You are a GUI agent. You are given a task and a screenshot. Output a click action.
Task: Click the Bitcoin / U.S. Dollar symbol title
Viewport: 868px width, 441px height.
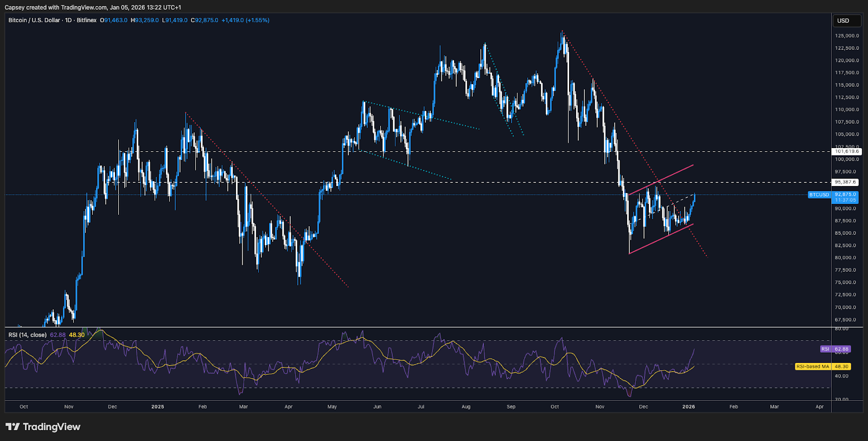click(34, 20)
